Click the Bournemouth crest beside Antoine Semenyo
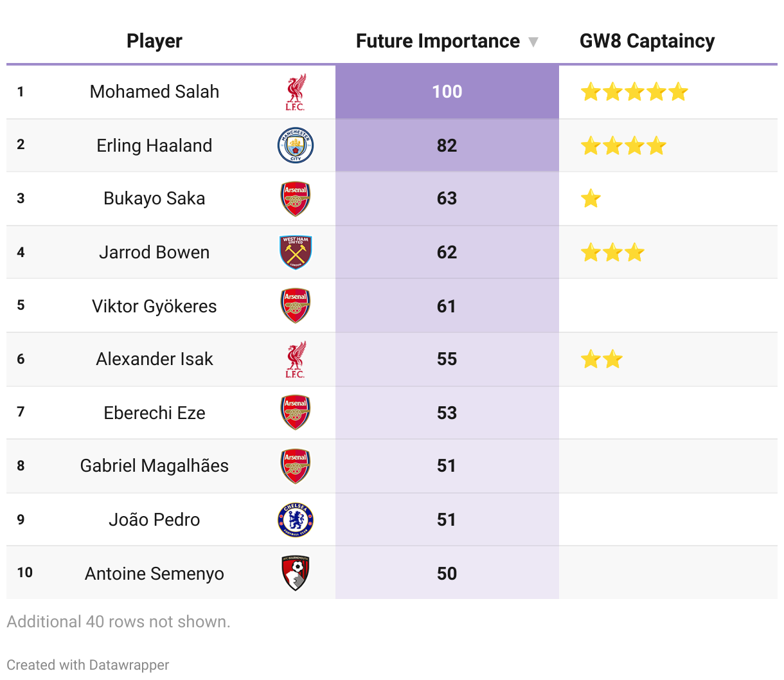This screenshot has height=680, width=784. (x=296, y=573)
